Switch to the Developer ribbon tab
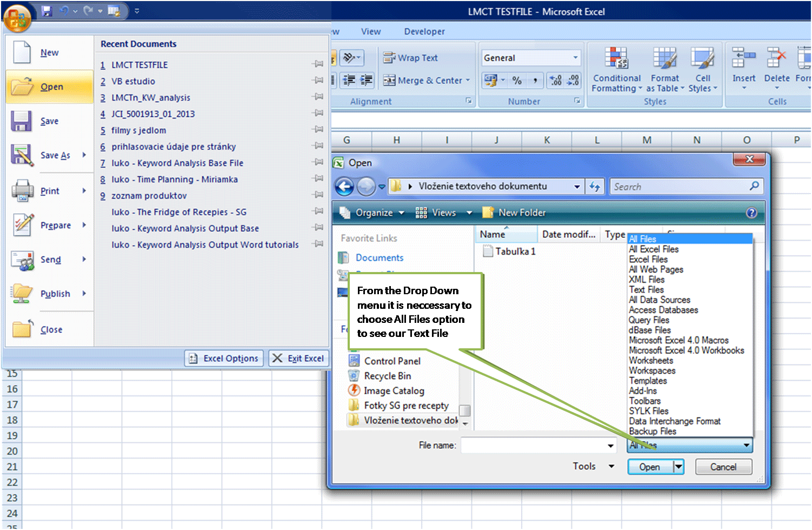The height and width of the screenshot is (530, 812). point(424,31)
